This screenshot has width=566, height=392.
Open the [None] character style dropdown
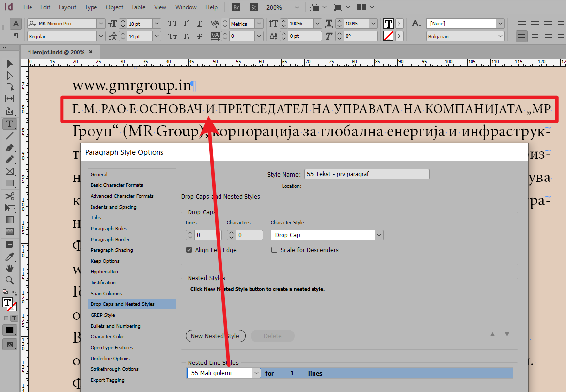500,24
